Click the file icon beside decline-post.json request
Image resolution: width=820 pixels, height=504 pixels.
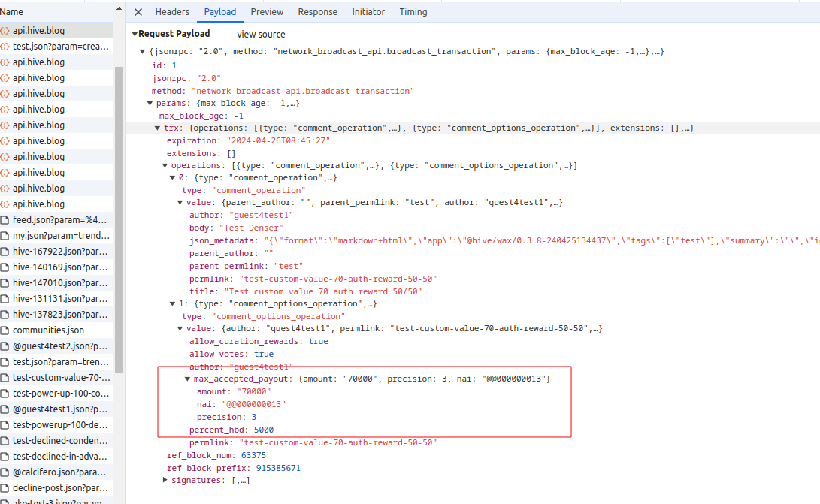(x=5, y=488)
